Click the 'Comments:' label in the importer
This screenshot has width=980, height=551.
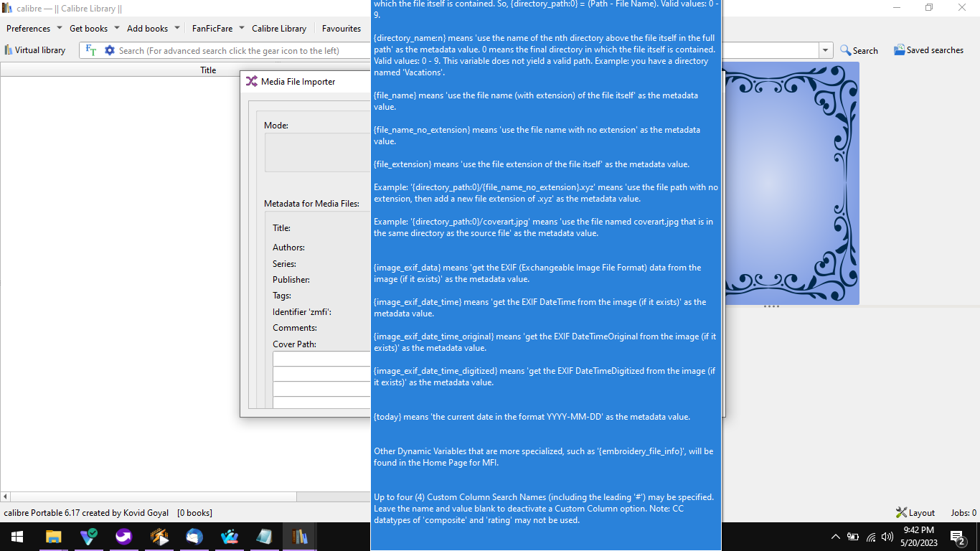point(295,328)
